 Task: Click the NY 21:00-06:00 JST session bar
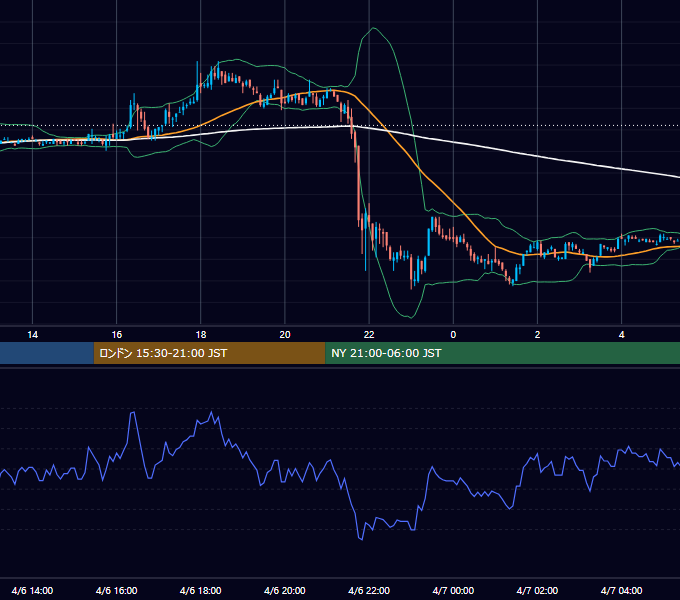coord(503,353)
